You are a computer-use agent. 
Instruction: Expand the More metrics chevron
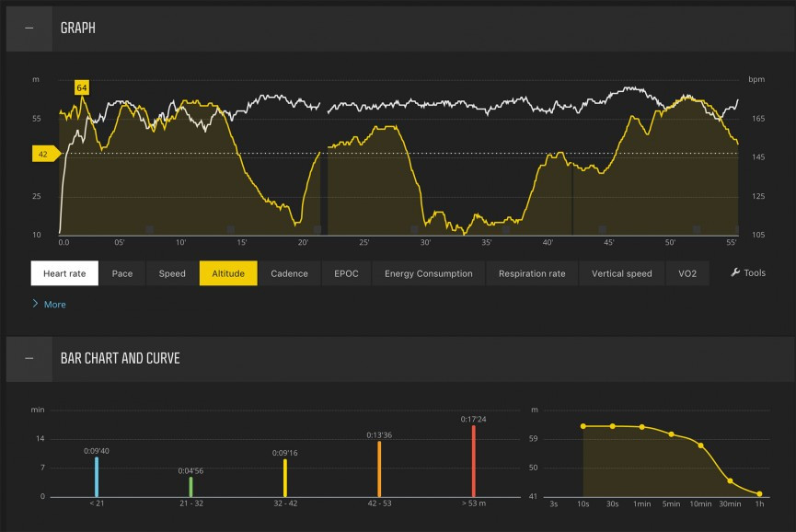(x=48, y=304)
